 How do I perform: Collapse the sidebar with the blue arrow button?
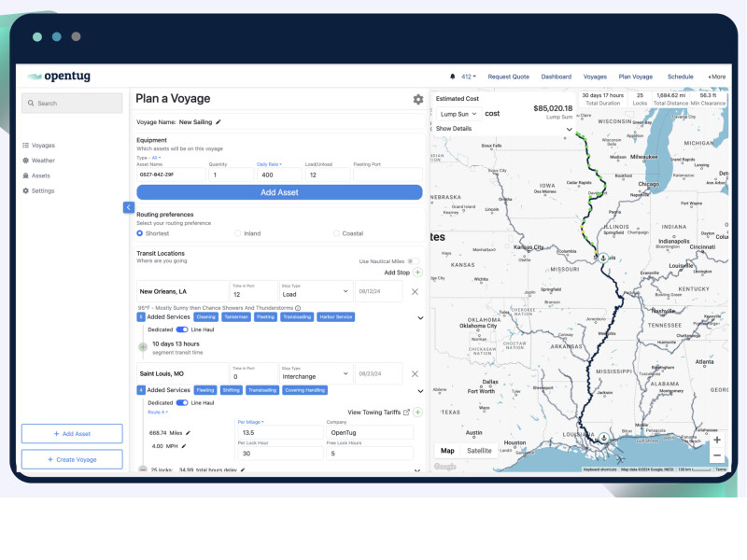tap(129, 207)
